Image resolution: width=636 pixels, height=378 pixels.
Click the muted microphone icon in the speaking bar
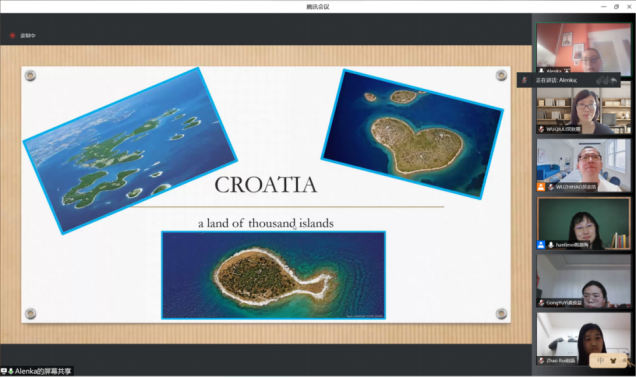click(524, 80)
